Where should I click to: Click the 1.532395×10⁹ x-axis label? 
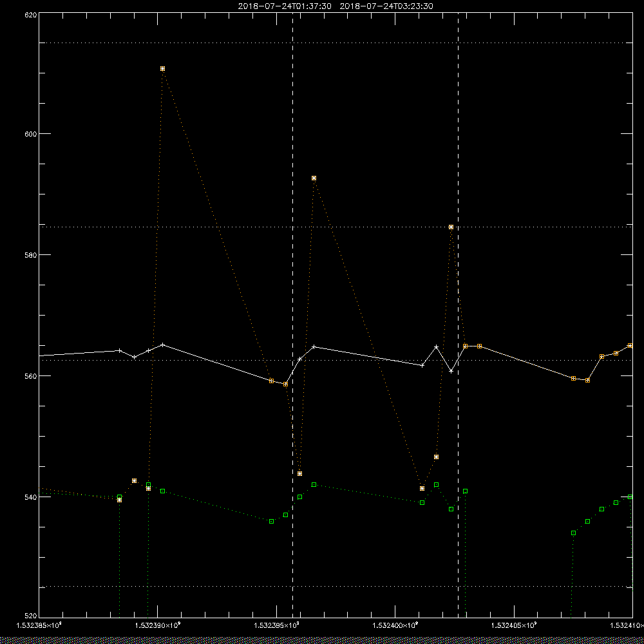tap(276, 625)
